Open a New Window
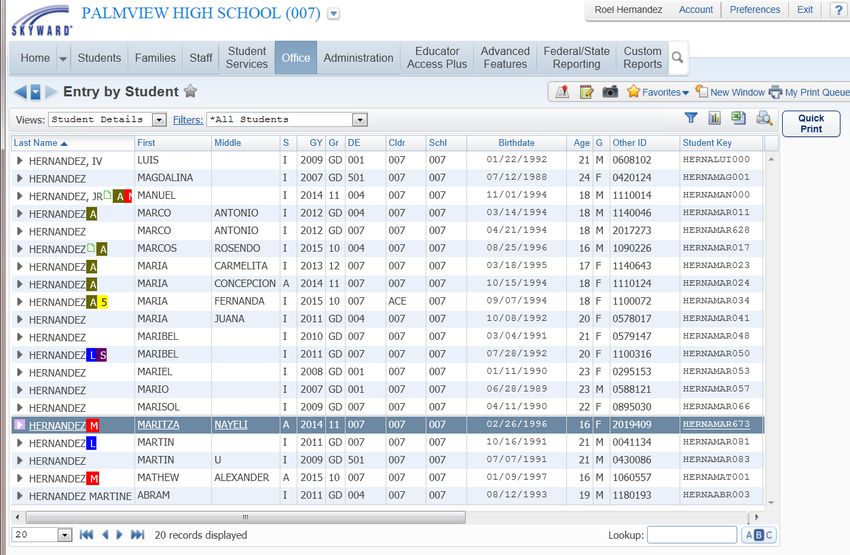Image resolution: width=850 pixels, height=555 pixels. tap(730, 92)
